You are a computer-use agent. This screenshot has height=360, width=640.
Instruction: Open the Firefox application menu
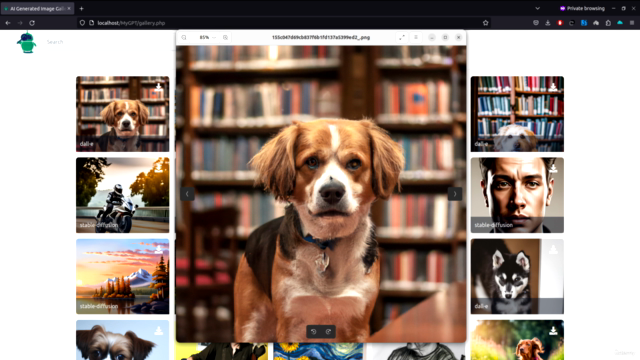(632, 23)
